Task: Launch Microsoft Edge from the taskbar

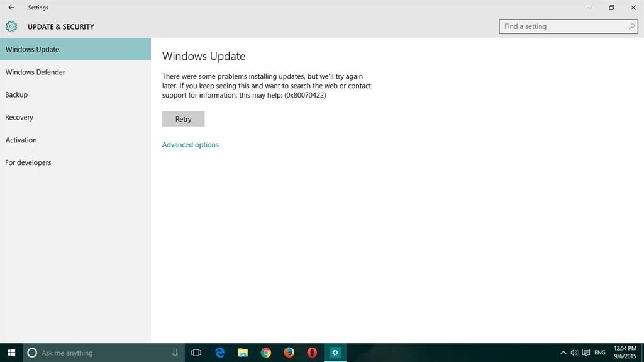Action: (219, 353)
